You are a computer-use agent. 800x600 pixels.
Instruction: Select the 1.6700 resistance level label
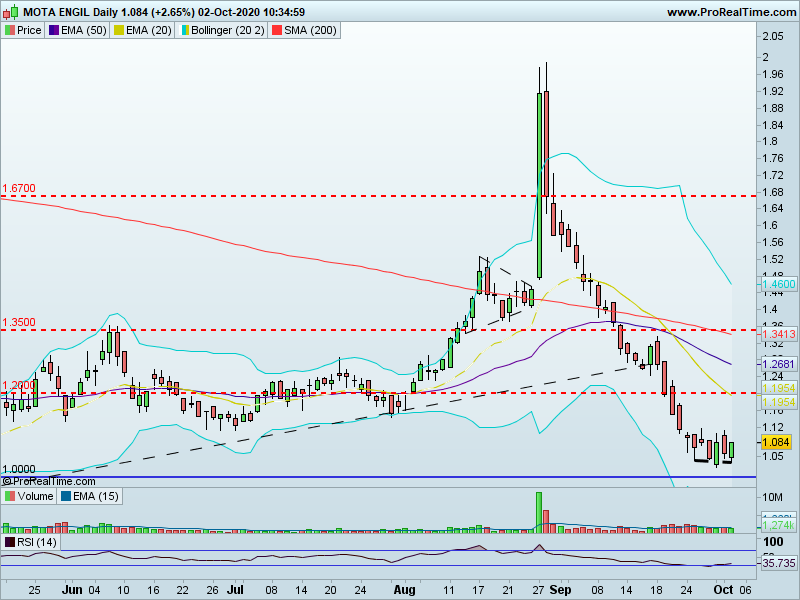pyautogui.click(x=19, y=188)
